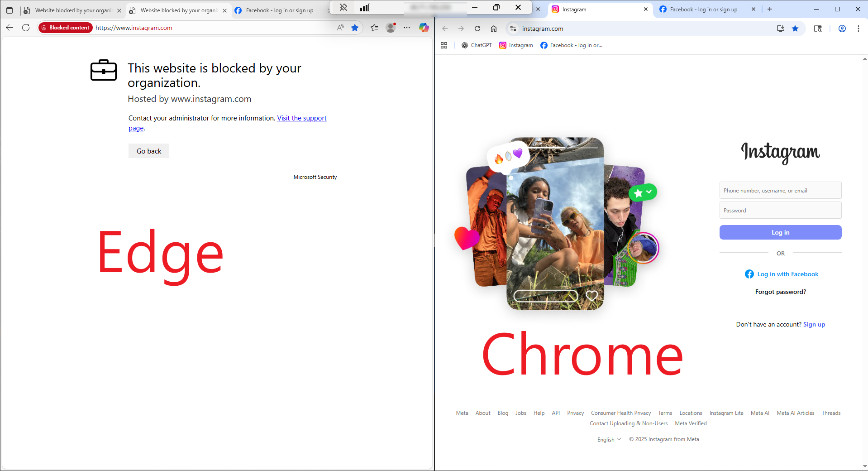Click Chrome's Home button

494,29
